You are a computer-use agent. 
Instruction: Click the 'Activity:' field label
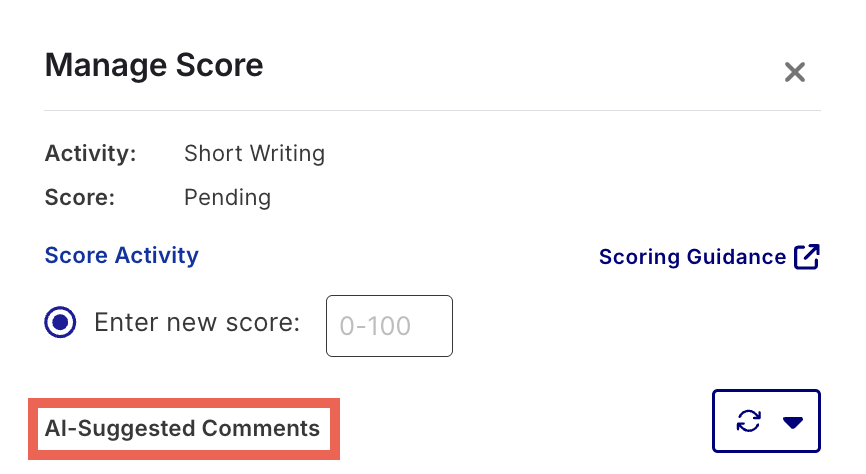point(91,154)
